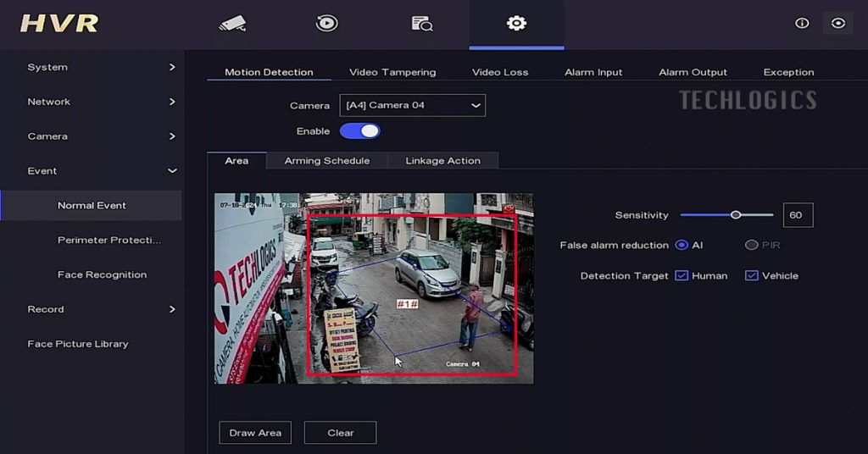868x454 pixels.
Task: Adjust the Sensitivity slider handle
Action: 736,215
